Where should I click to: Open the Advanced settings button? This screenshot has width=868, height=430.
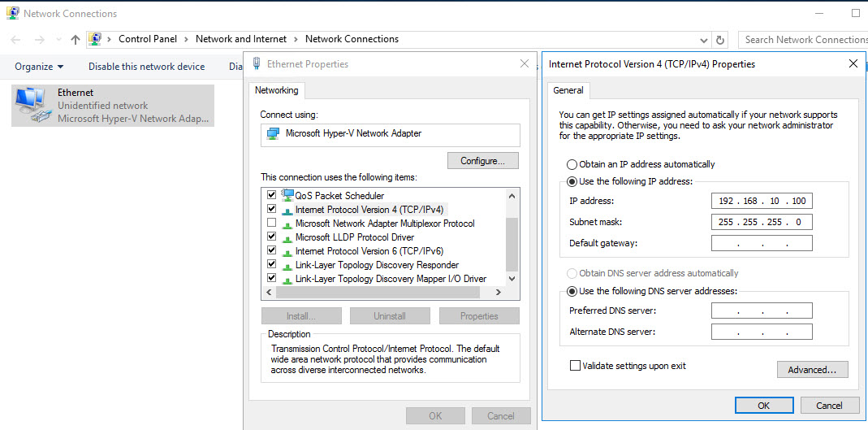[812, 370]
